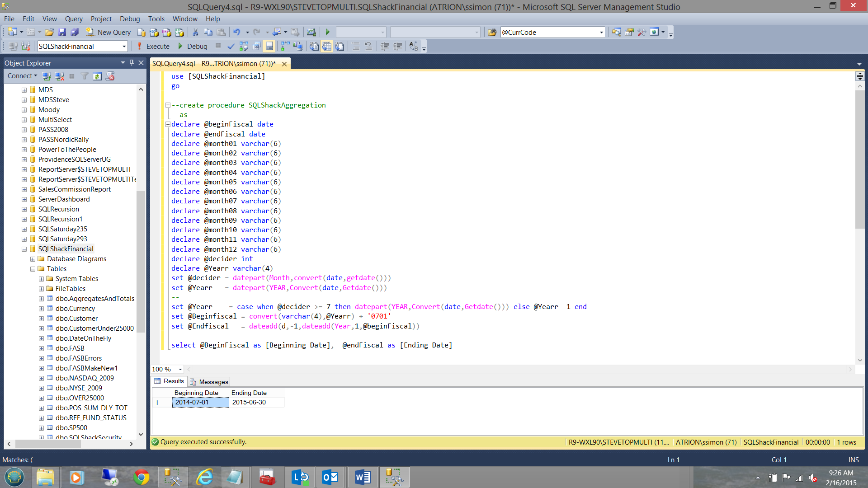This screenshot has width=868, height=488.
Task: Click the Cut scissors icon
Action: (x=195, y=32)
